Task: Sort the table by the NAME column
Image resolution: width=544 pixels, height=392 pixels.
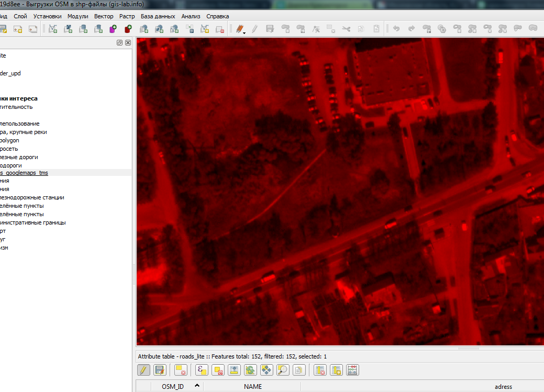Action: point(253,386)
